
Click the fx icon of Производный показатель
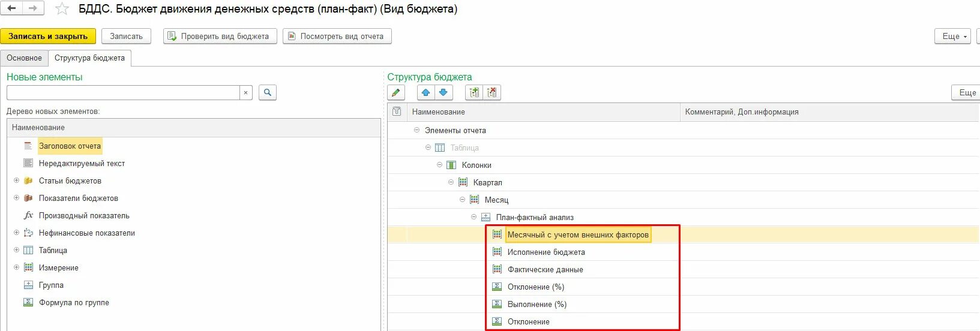(x=28, y=215)
